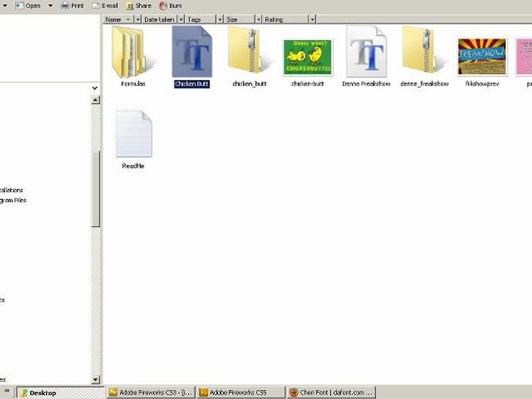This screenshot has width=532, height=399.
Task: Switch to the Desktop taskbar button
Action: coord(60,392)
